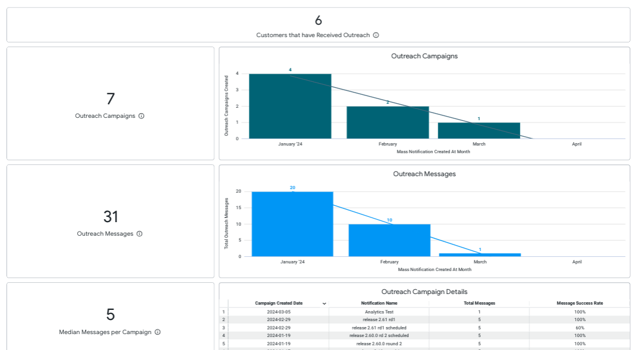Open info icon next to Outreach Messages

point(140,234)
